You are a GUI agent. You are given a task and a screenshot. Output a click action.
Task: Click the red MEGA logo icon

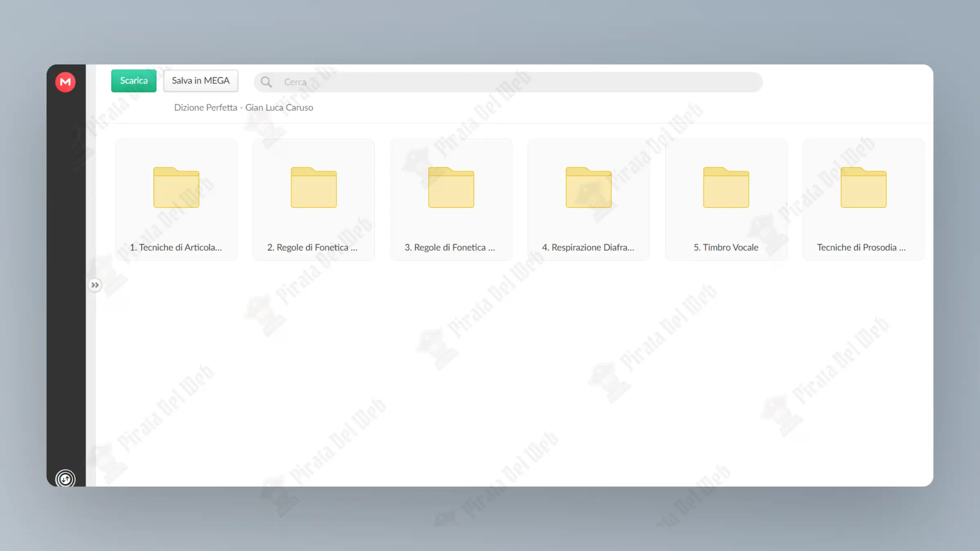click(65, 82)
